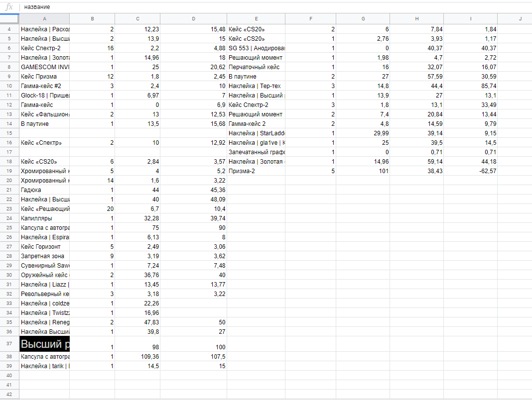Viewport: 532px width, 400px height.
Task: Select column D header
Action: click(193, 19)
